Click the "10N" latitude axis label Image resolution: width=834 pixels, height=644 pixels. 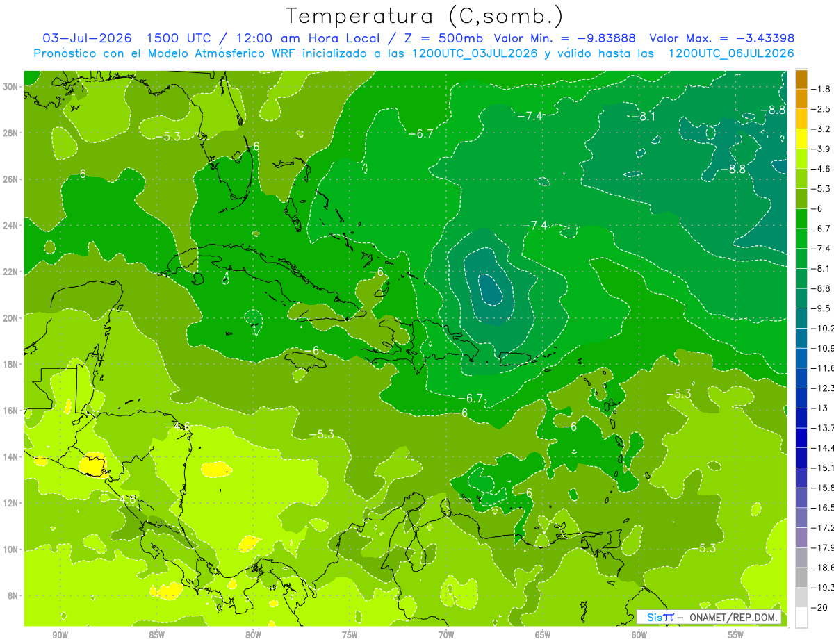click(11, 550)
